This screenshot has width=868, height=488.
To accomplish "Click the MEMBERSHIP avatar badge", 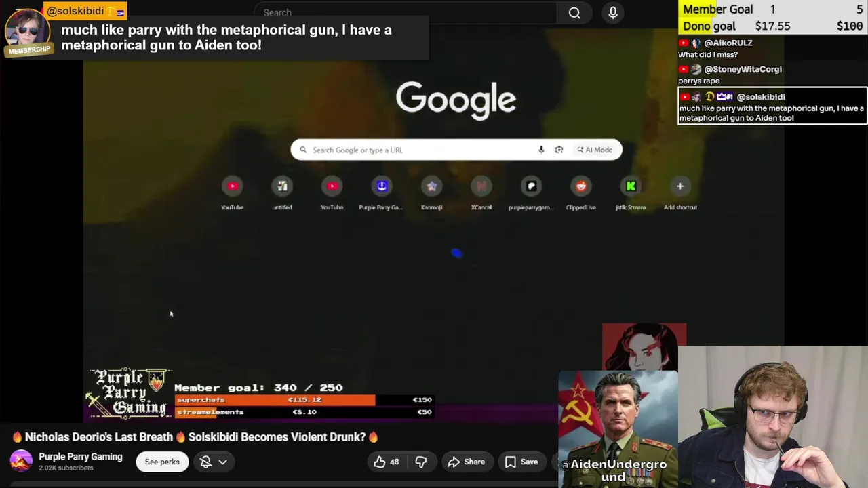I will tap(30, 50).
